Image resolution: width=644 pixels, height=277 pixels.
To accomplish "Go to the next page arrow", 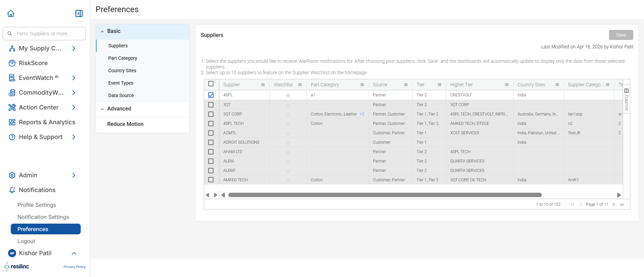I will 614,204.
